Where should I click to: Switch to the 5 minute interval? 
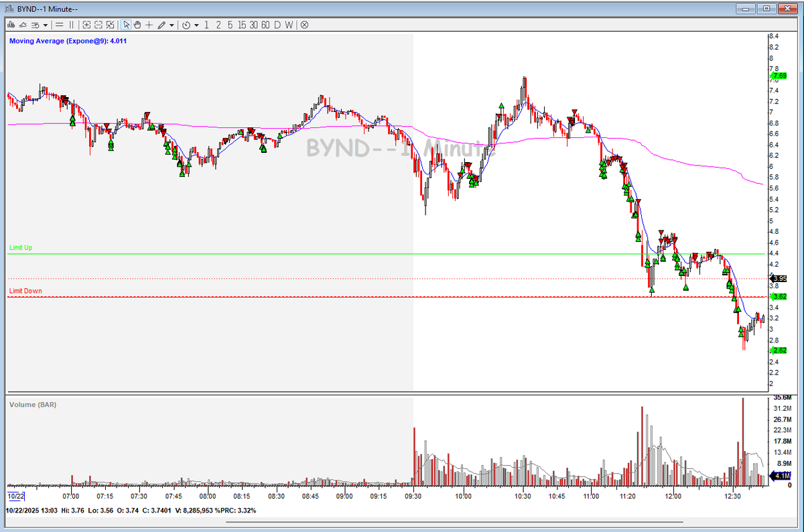coord(230,25)
